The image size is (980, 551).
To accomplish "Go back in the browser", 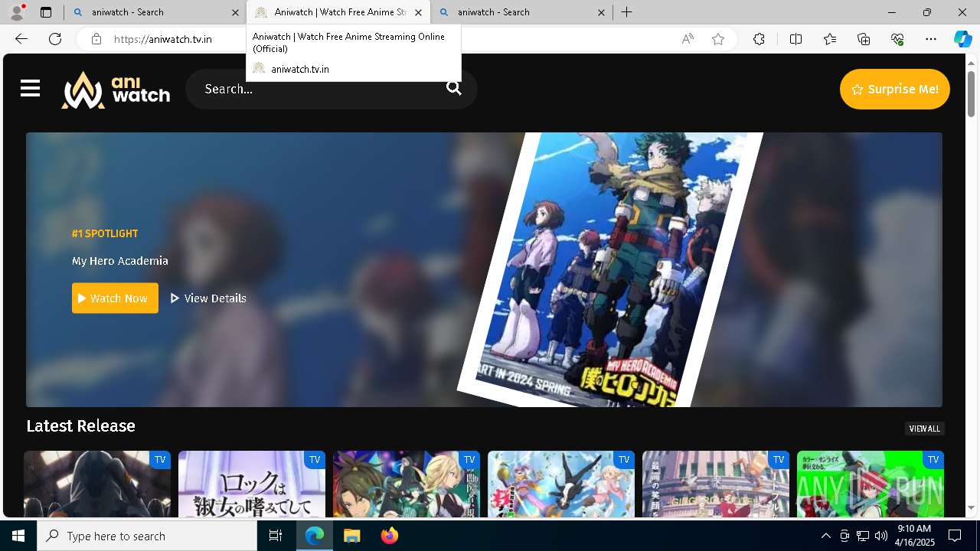I will [21, 39].
